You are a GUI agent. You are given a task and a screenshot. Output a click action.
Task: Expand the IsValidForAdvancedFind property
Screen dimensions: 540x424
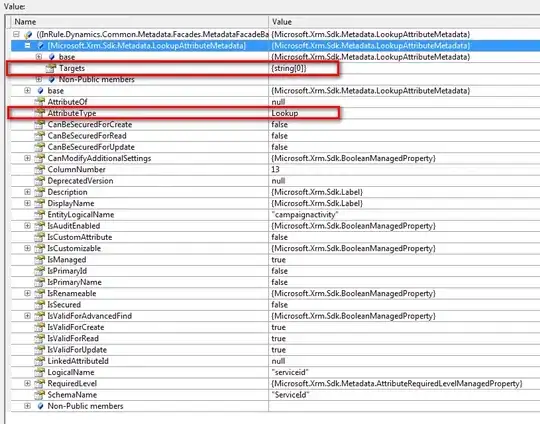point(27,316)
